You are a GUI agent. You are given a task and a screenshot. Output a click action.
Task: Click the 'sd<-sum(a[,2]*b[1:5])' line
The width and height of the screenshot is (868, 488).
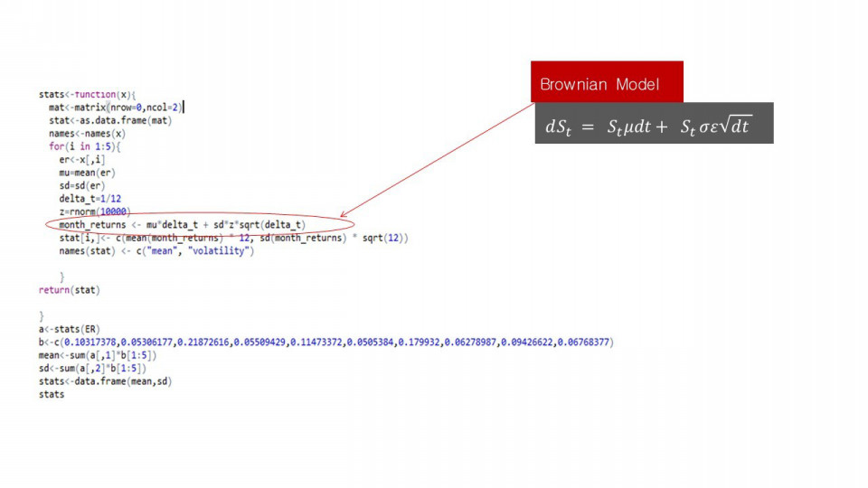pos(92,368)
